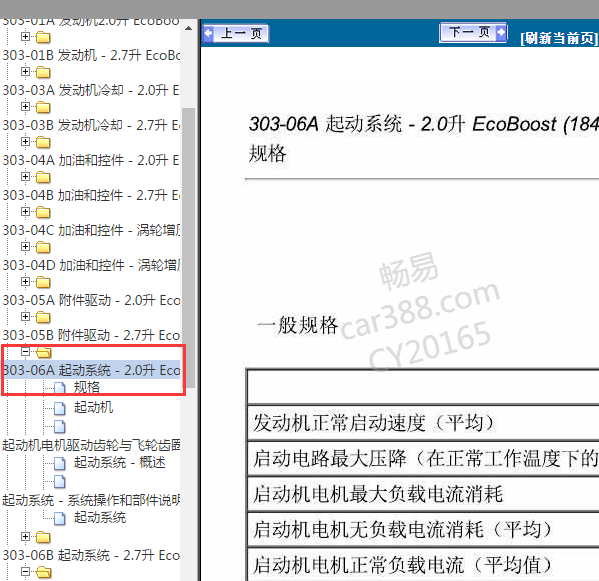This screenshot has width=599, height=581.
Task: Click the folder icon under 303-04A
Action: pyautogui.click(x=43, y=177)
